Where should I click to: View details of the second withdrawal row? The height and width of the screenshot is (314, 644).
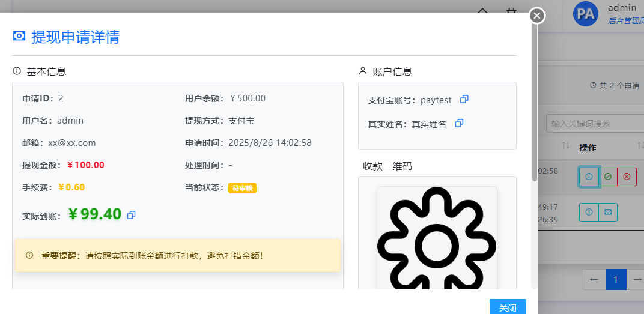coord(589,212)
